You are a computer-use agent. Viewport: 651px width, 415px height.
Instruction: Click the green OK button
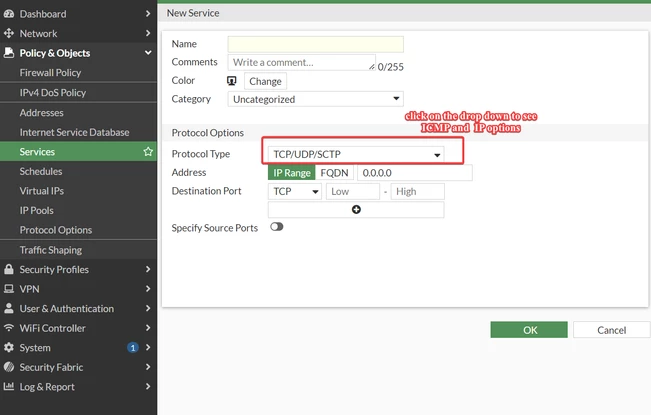(x=529, y=330)
